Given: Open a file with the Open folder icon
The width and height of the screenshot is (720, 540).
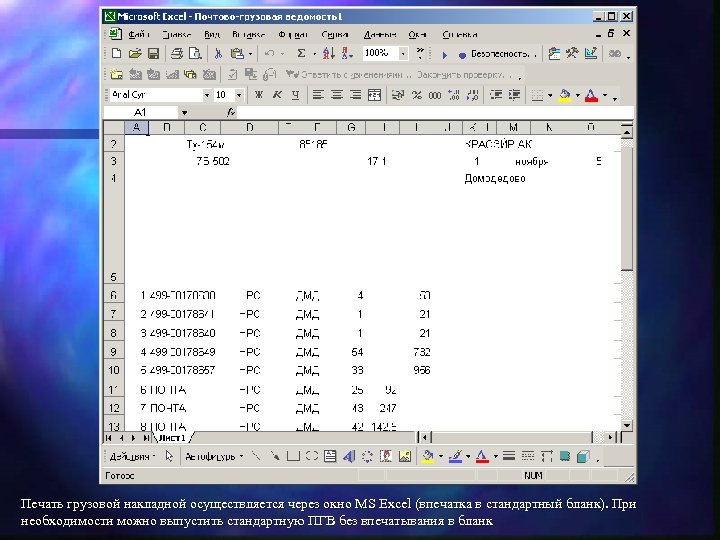Looking at the screenshot, I should (135, 54).
